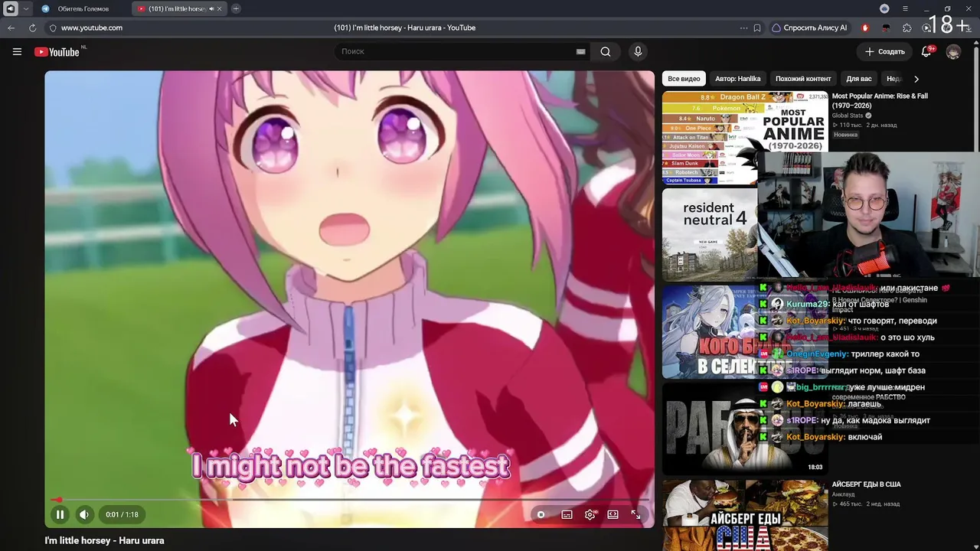Pause the video with the pause button
This screenshot has height=551, width=980.
pos(60,514)
